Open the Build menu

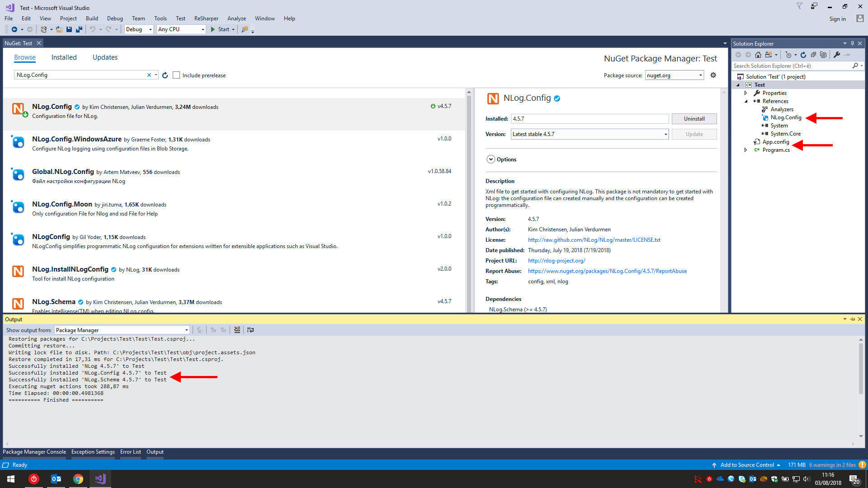[92, 19]
